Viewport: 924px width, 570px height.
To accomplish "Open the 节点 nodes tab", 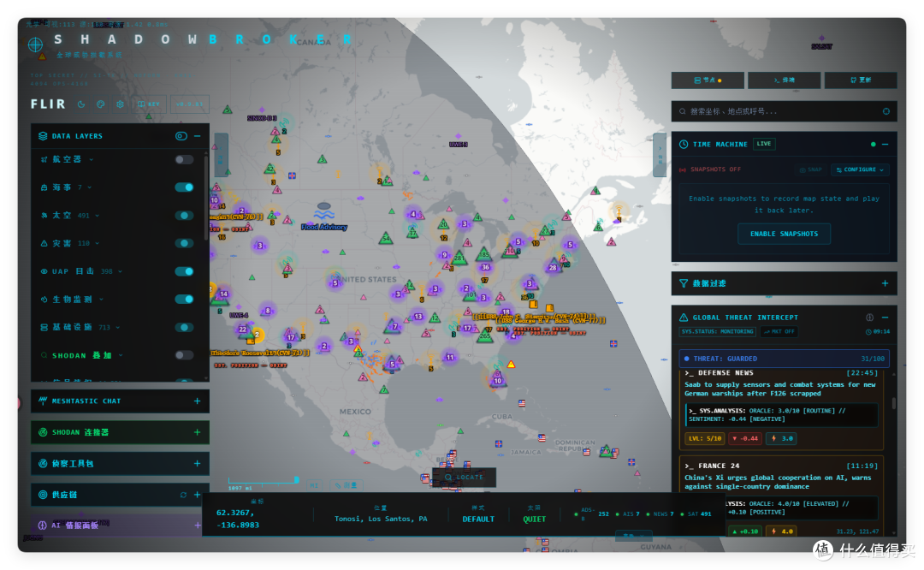I will point(708,80).
